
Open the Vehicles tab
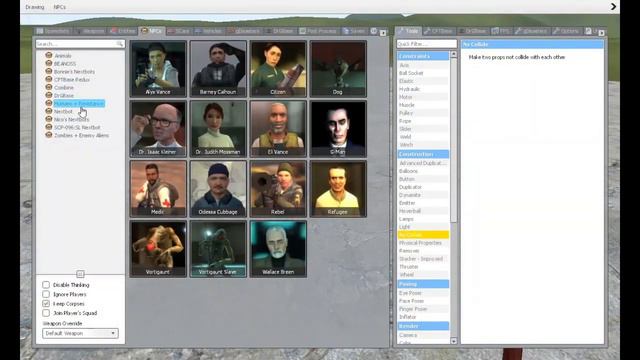pos(209,31)
